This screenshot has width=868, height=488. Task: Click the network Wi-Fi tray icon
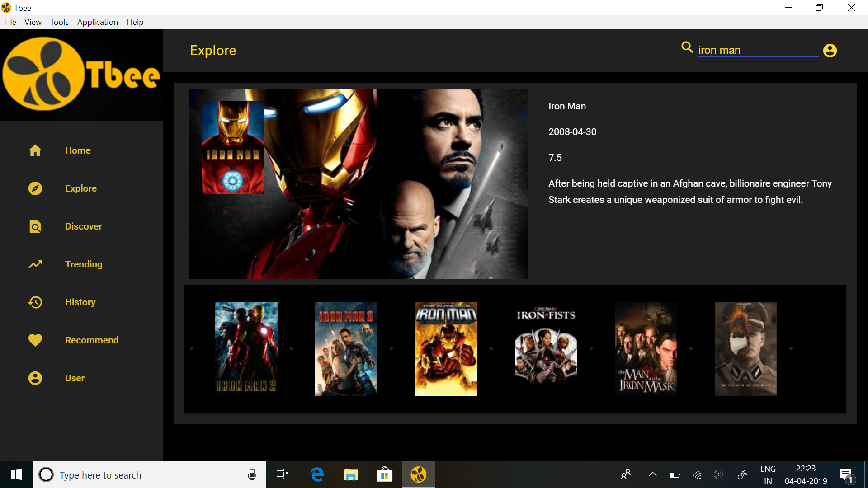pos(697,474)
